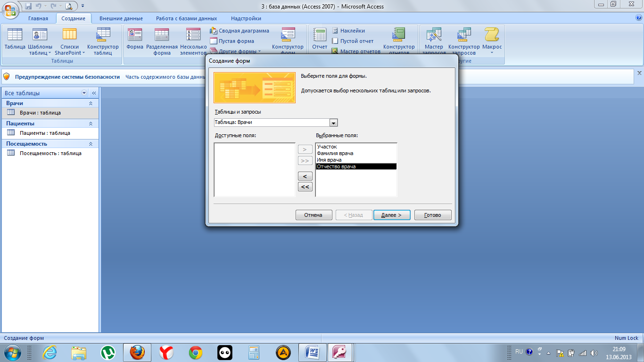Select the Разделенная форма split form icon
This screenshot has width=644, height=362.
[162, 41]
